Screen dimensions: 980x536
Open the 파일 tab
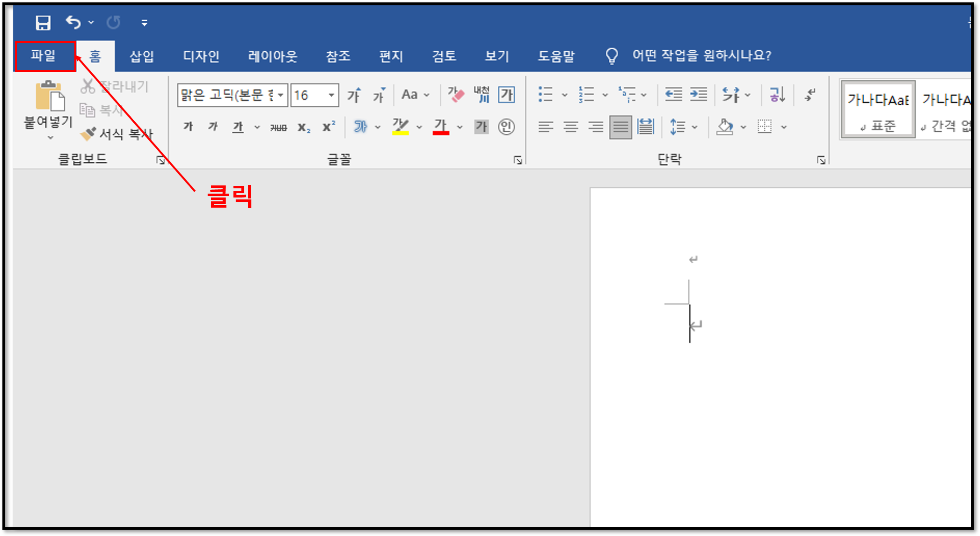click(x=44, y=56)
